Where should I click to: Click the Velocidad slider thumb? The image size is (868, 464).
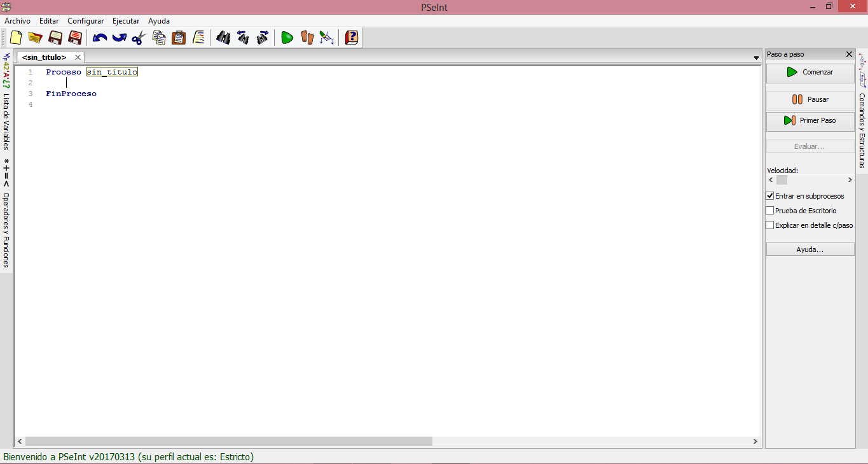[782, 180]
